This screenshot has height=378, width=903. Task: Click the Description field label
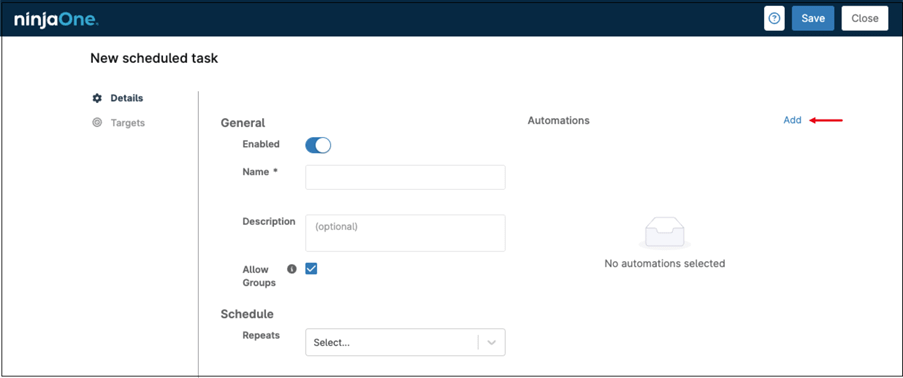[269, 221]
